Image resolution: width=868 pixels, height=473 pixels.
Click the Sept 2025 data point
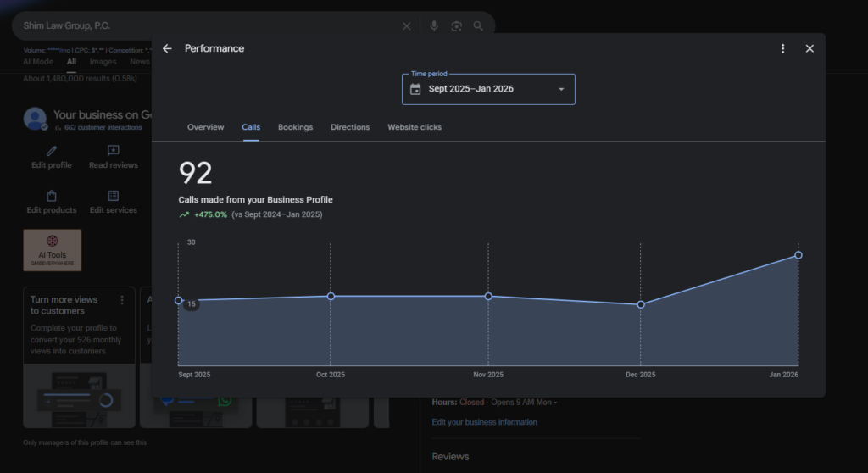(x=178, y=300)
